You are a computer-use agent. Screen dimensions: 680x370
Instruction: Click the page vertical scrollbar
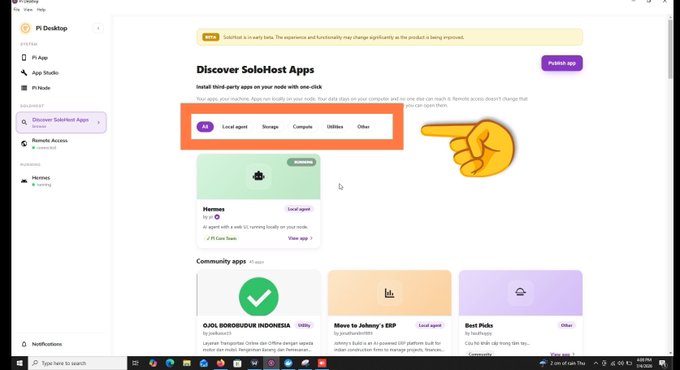point(671,48)
